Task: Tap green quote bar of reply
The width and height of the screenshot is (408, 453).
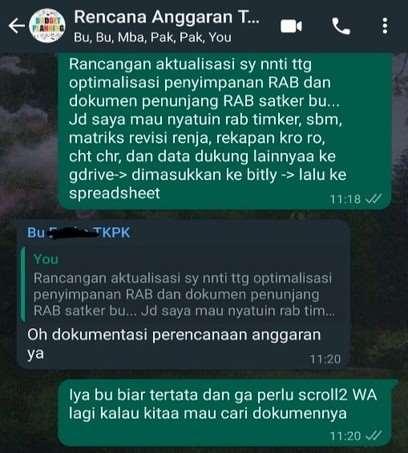Action: point(23,285)
